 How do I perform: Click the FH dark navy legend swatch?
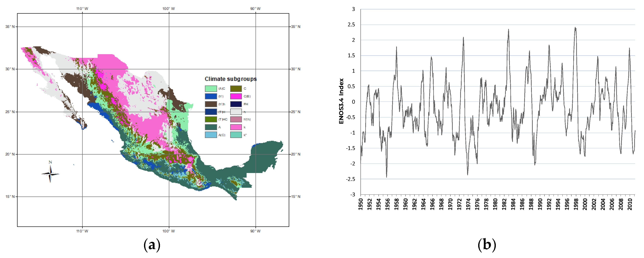click(236, 104)
